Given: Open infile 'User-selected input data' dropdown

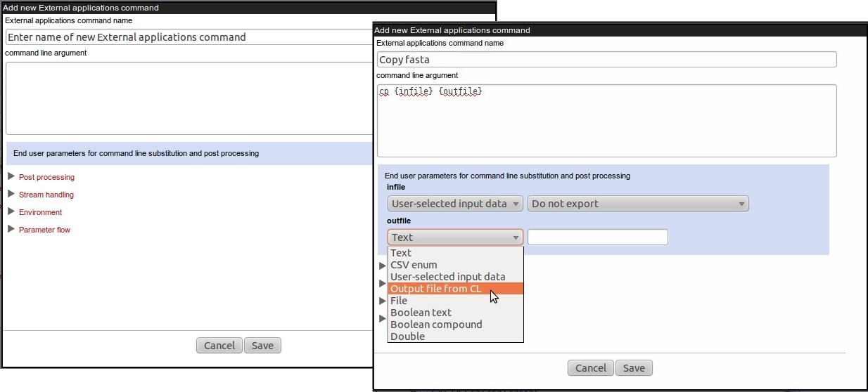Looking at the screenshot, I should point(455,204).
